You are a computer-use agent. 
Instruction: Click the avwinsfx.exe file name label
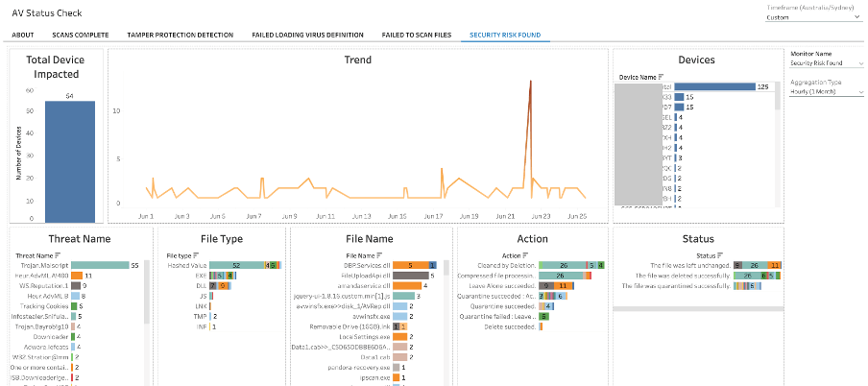click(x=372, y=316)
